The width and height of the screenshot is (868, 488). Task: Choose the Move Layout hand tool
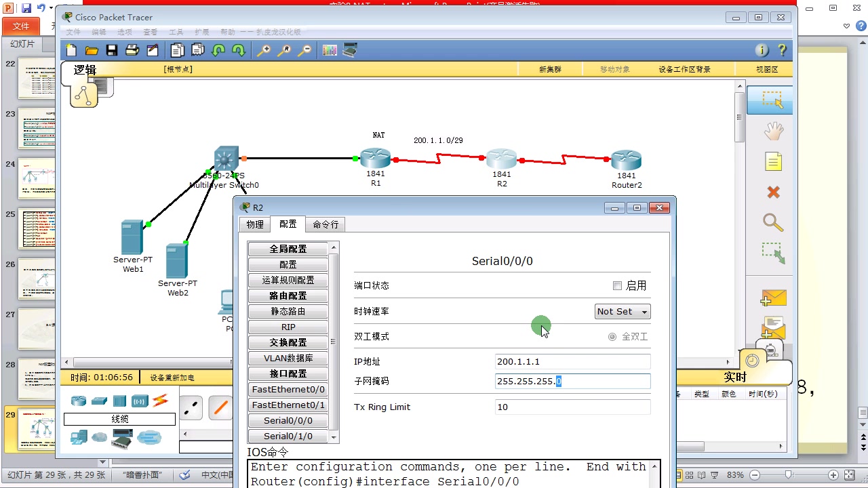pyautogui.click(x=773, y=131)
